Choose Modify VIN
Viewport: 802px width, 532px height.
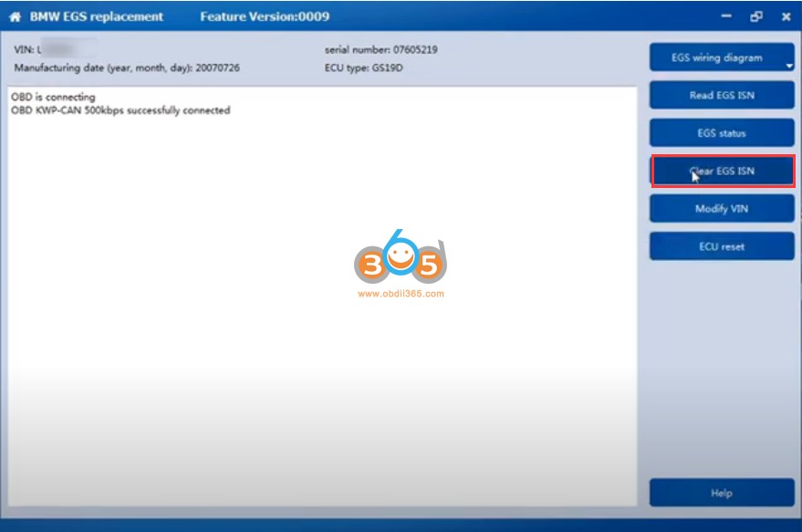(722, 209)
